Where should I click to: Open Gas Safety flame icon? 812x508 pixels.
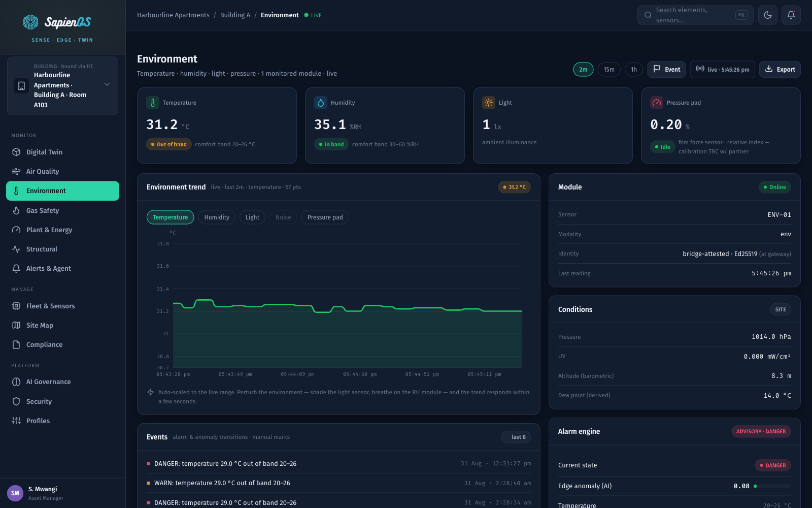pos(16,210)
